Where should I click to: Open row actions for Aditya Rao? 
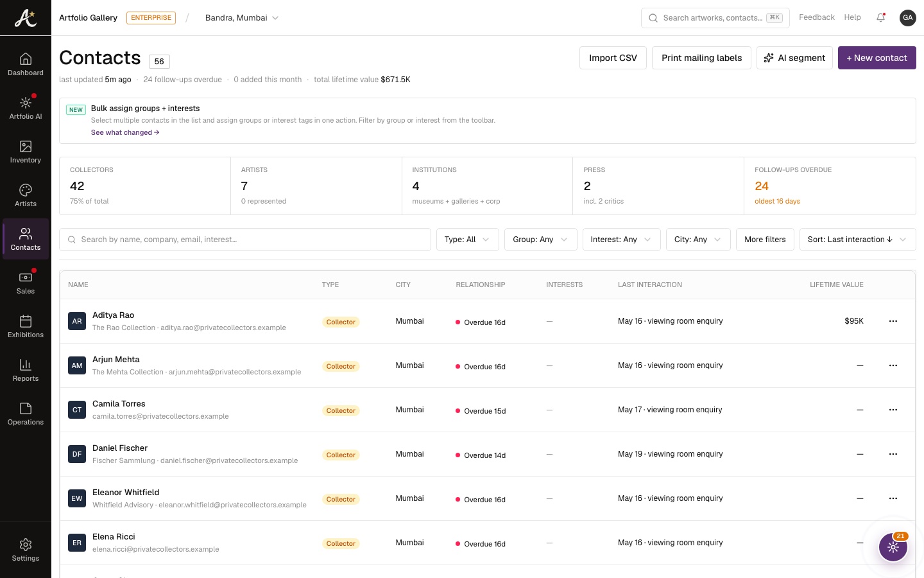click(893, 321)
